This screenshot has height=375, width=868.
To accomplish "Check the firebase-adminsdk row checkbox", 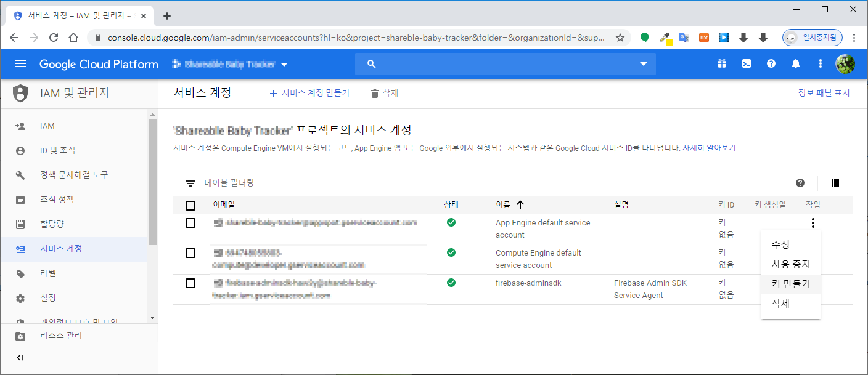I will (x=190, y=283).
